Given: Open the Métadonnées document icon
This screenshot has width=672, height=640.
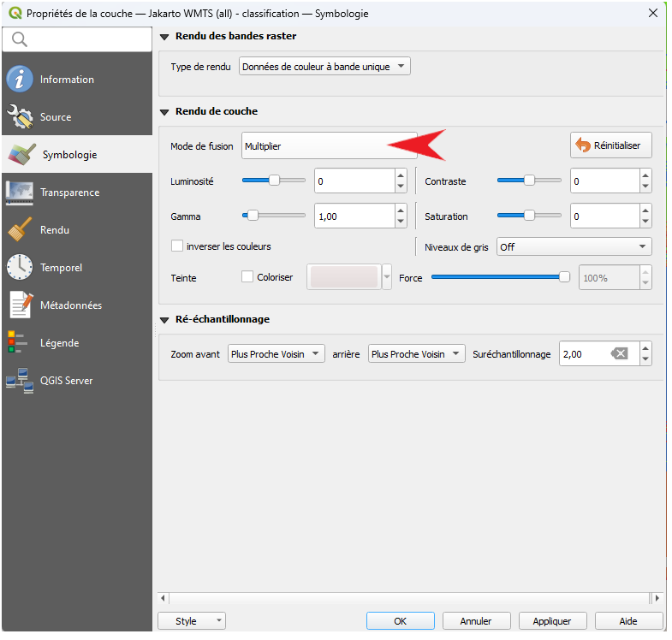Looking at the screenshot, I should [x=19, y=305].
